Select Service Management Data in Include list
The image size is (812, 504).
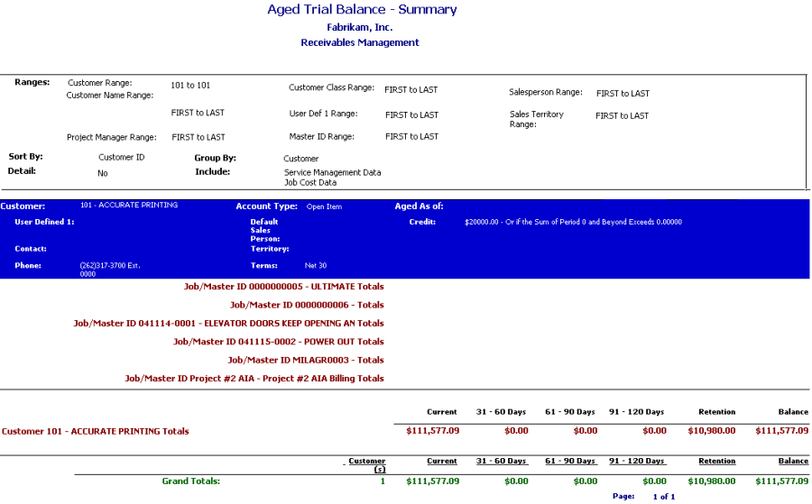332,172
